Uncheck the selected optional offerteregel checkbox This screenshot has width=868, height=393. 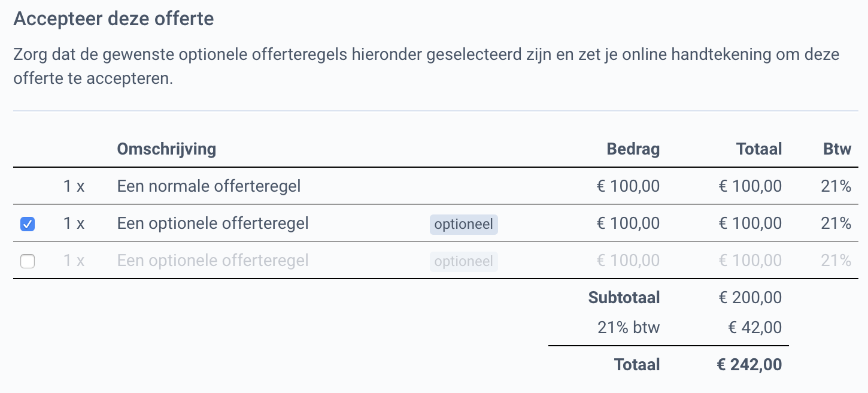point(27,223)
